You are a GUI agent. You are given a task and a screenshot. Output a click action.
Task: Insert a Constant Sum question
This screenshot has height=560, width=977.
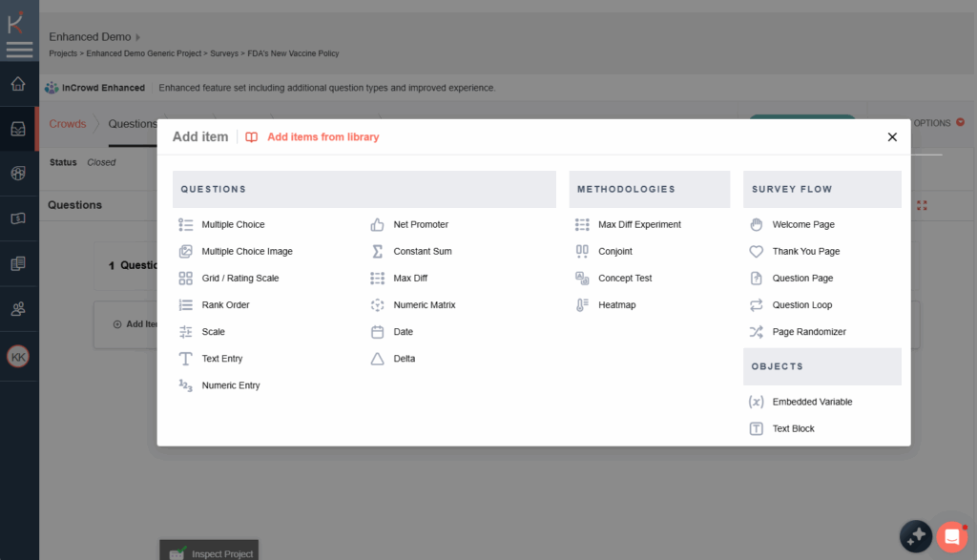[422, 252]
